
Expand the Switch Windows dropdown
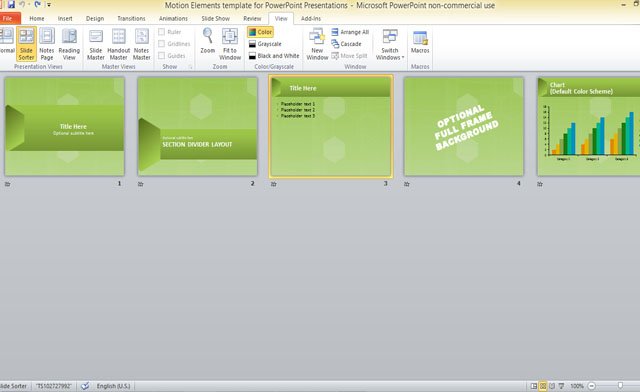tap(390, 44)
